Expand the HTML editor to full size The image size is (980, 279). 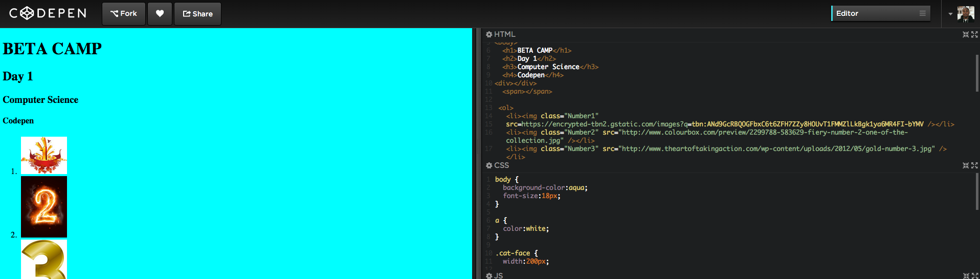974,34
